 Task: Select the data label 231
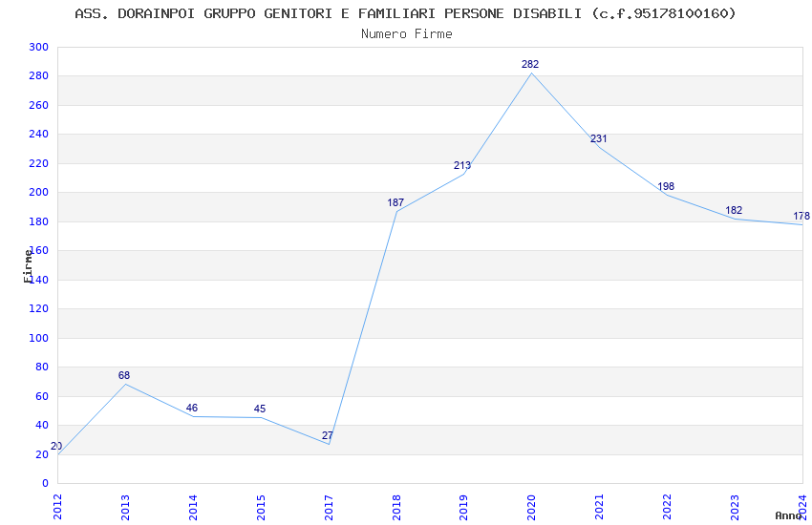[x=599, y=138]
